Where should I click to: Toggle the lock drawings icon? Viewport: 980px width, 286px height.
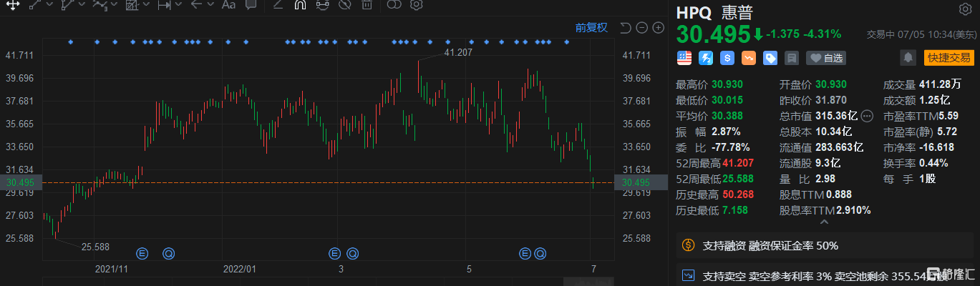pos(322,4)
